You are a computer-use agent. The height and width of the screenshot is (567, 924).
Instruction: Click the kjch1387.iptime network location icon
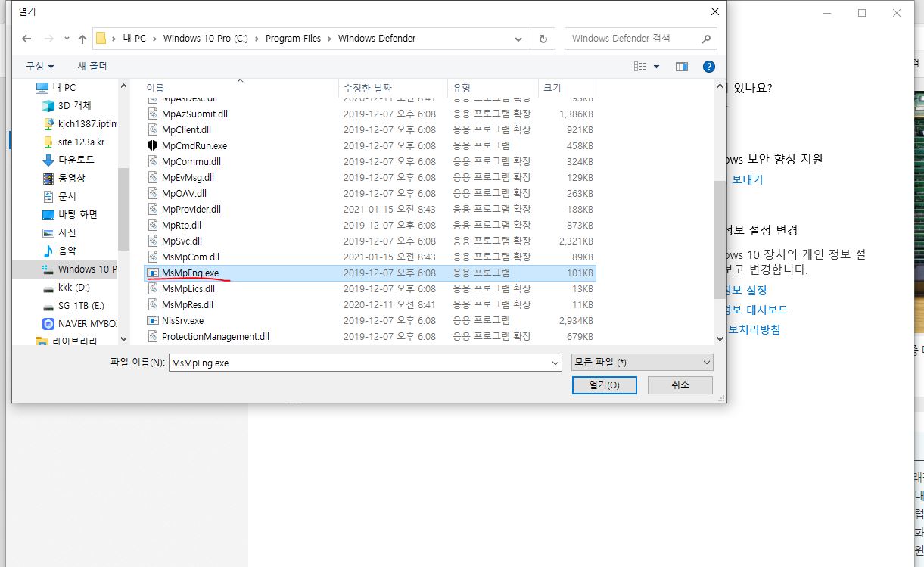[48, 123]
